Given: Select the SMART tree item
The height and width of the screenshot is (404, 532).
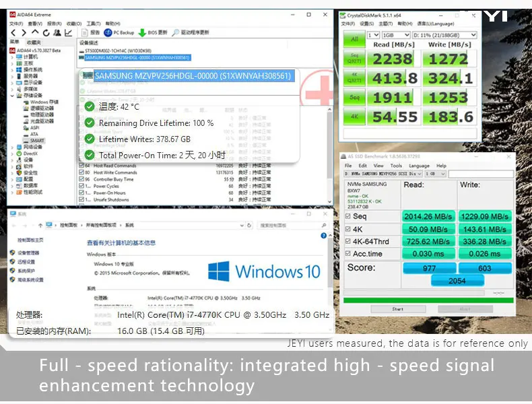Looking at the screenshot, I should [34, 141].
